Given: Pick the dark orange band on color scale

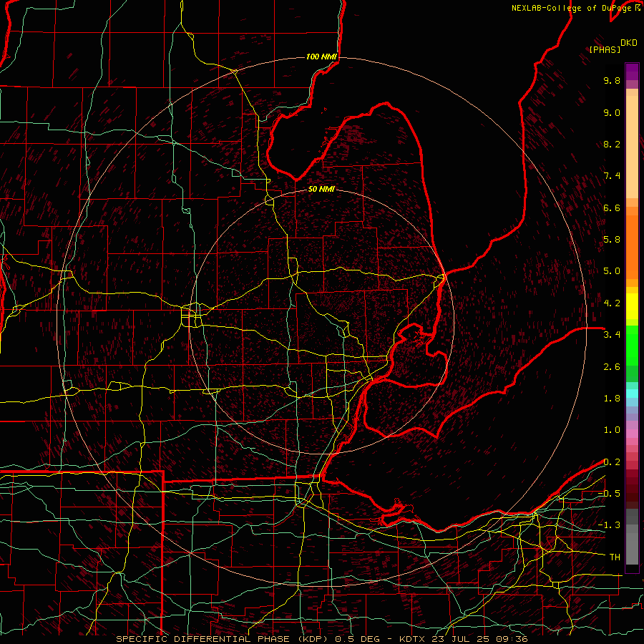Looking at the screenshot, I should (632, 248).
